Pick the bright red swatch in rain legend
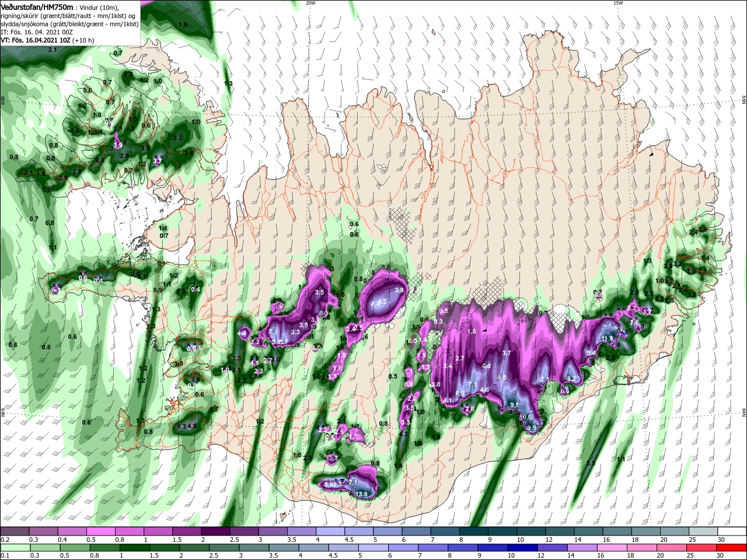 coord(732,548)
